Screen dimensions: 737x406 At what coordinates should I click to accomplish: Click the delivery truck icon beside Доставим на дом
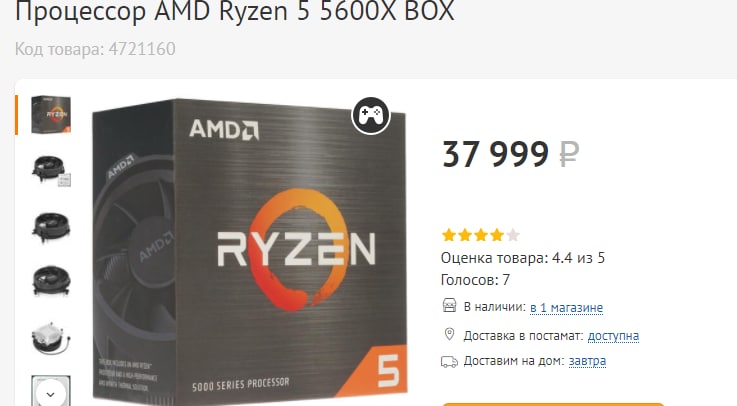[x=449, y=361]
